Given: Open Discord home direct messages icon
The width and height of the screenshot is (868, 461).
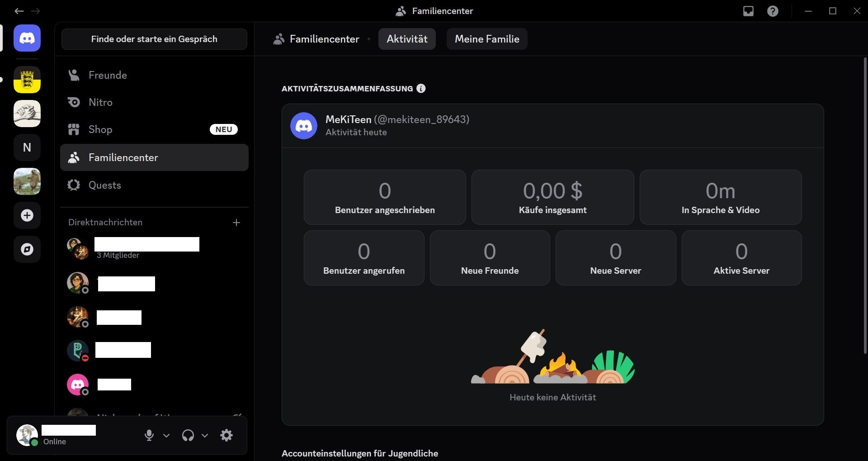Looking at the screenshot, I should pos(27,38).
